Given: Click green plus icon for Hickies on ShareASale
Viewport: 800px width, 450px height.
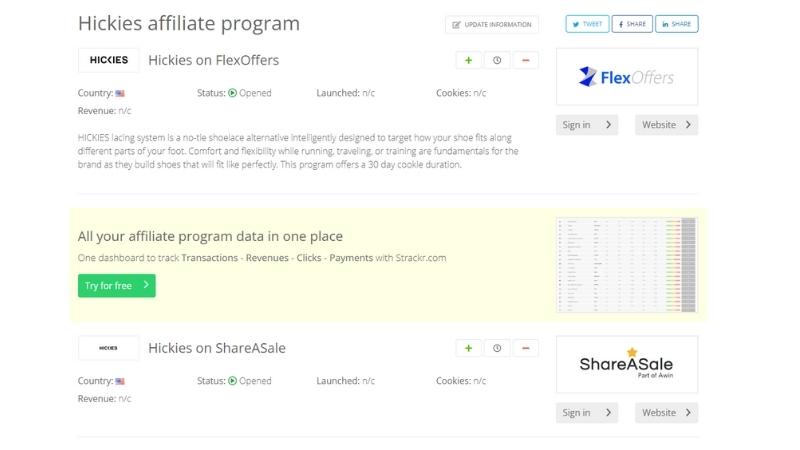Looking at the screenshot, I should coord(468,348).
